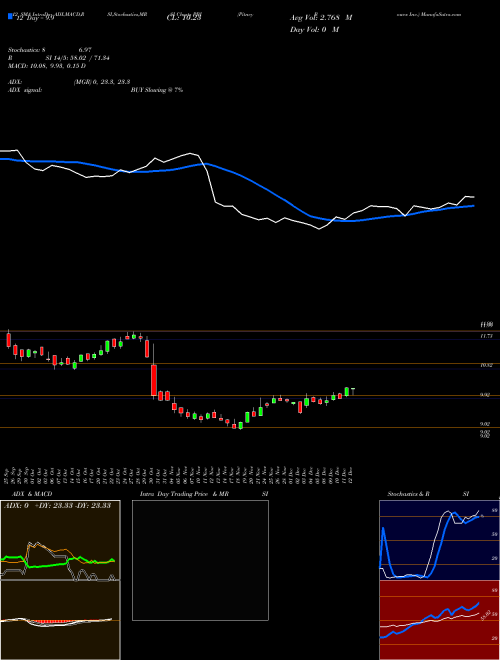Click the tall red candlestick of the big drop
Image resolution: width=500 pixels, height=660 pixels.
coord(154,380)
